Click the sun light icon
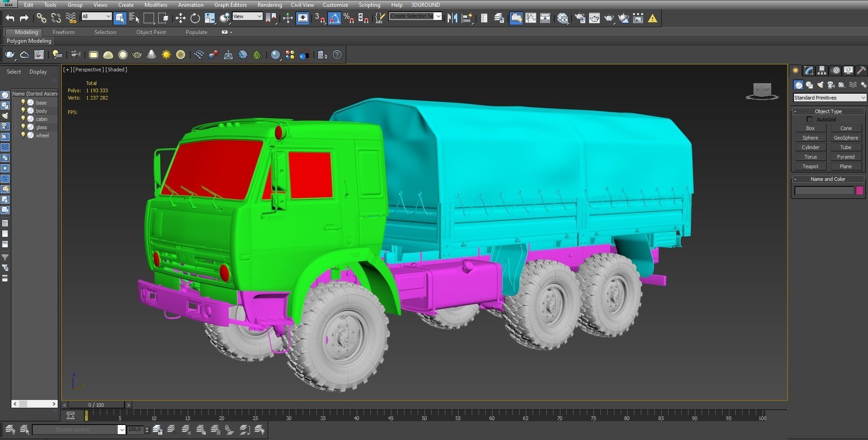 166,55
